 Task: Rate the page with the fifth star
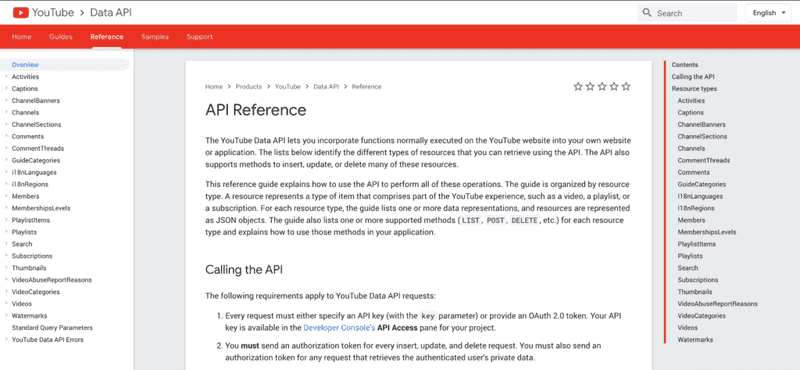pyautogui.click(x=626, y=87)
